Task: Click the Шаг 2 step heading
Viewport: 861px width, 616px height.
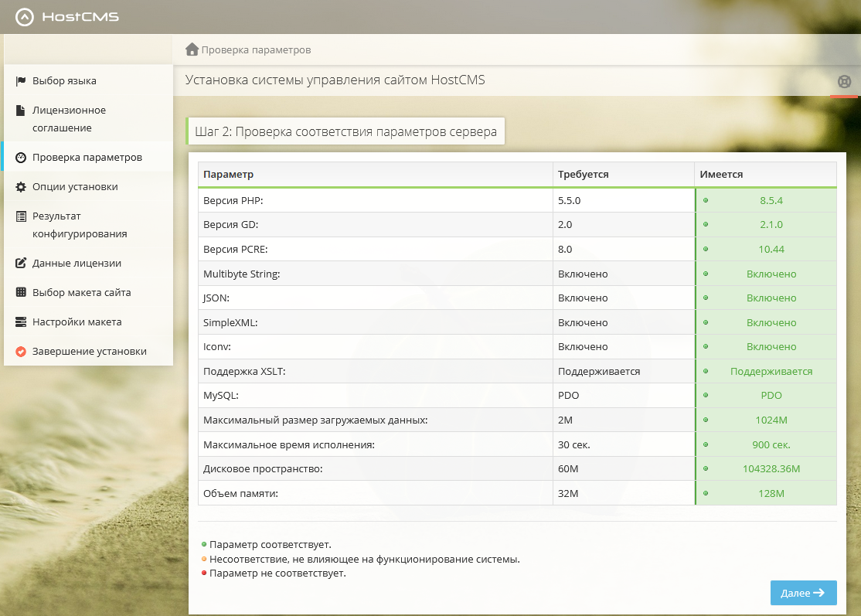Action: tap(346, 131)
